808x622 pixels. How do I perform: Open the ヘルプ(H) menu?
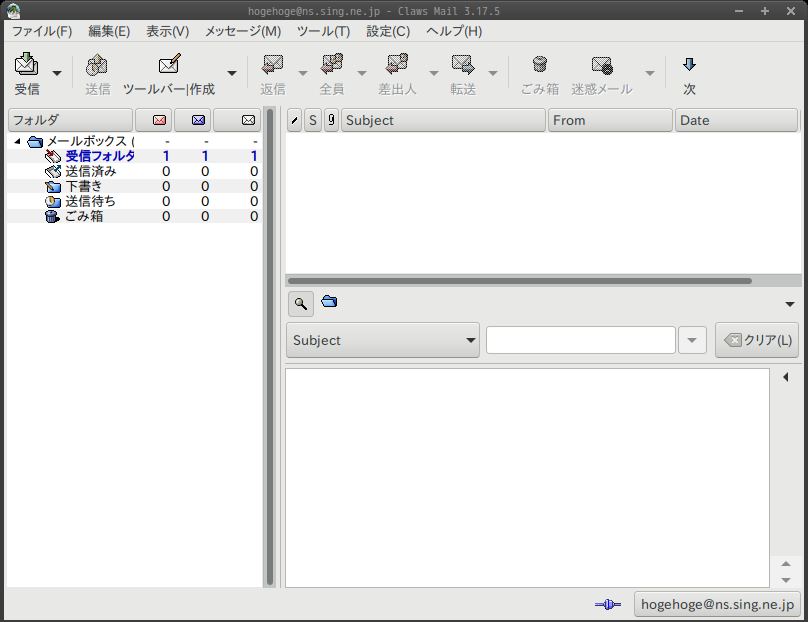click(x=454, y=31)
